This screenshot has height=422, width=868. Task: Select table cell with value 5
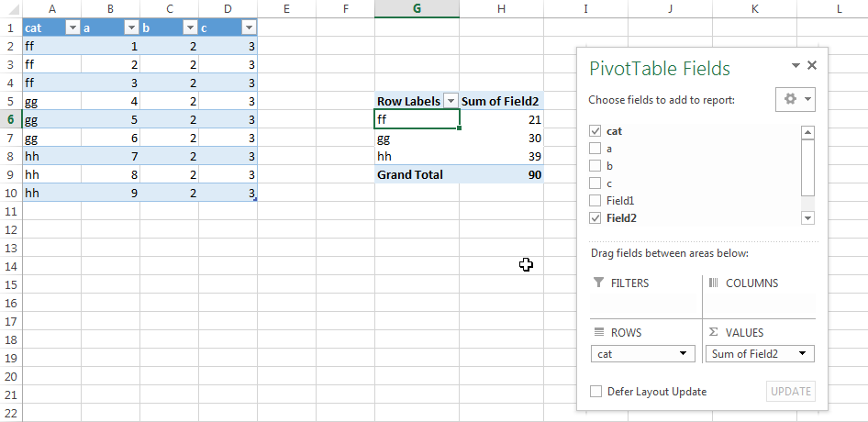pos(110,119)
